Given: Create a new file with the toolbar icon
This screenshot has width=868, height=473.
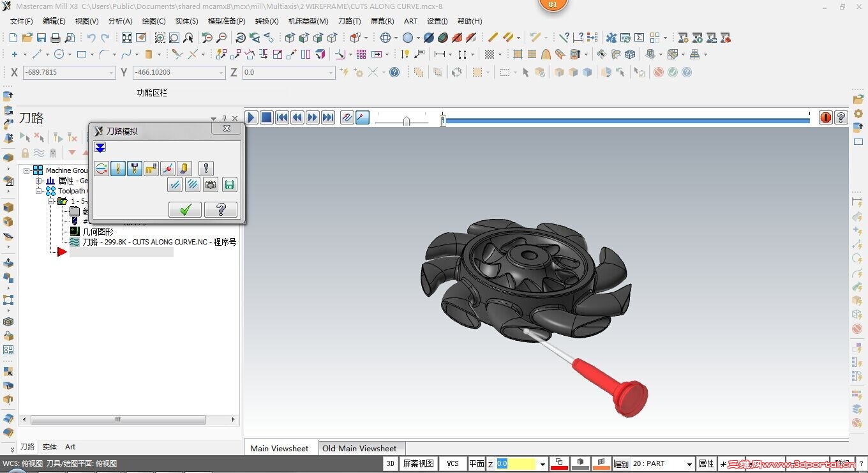Looking at the screenshot, I should 14,38.
